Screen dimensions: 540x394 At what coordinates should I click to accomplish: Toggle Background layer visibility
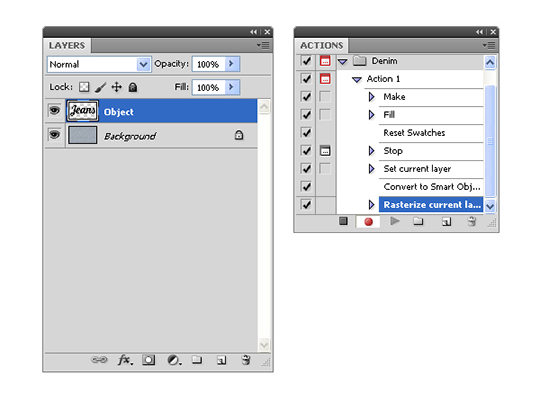point(54,135)
